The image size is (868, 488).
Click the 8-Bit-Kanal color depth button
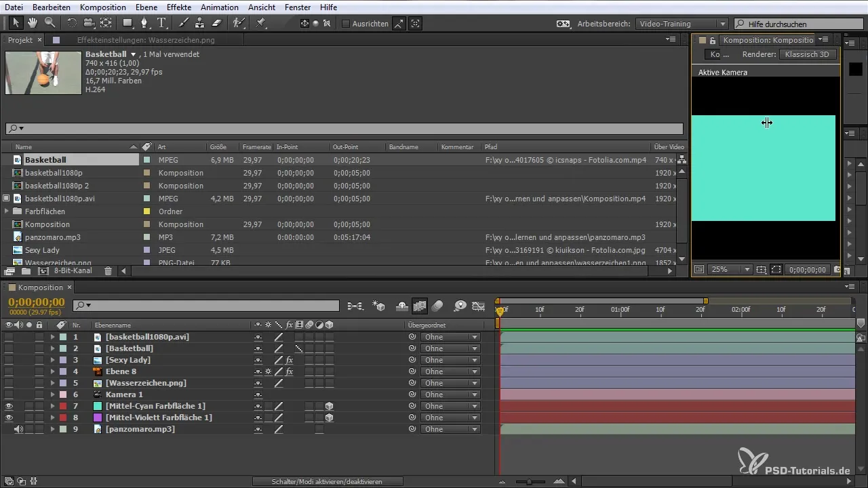(73, 271)
